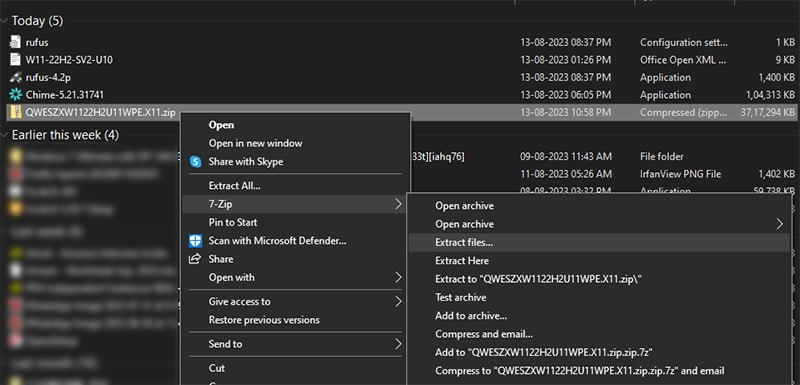Click the size 1,400 KB

point(777,78)
